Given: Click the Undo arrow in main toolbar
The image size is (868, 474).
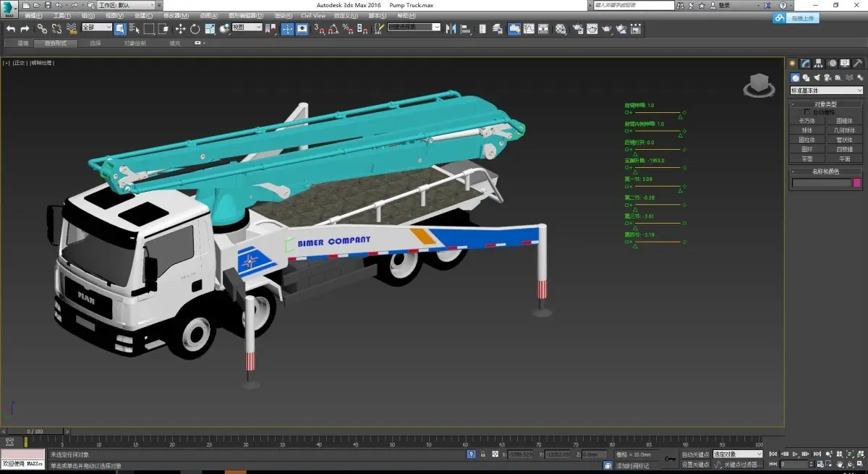Looking at the screenshot, I should 10,29.
